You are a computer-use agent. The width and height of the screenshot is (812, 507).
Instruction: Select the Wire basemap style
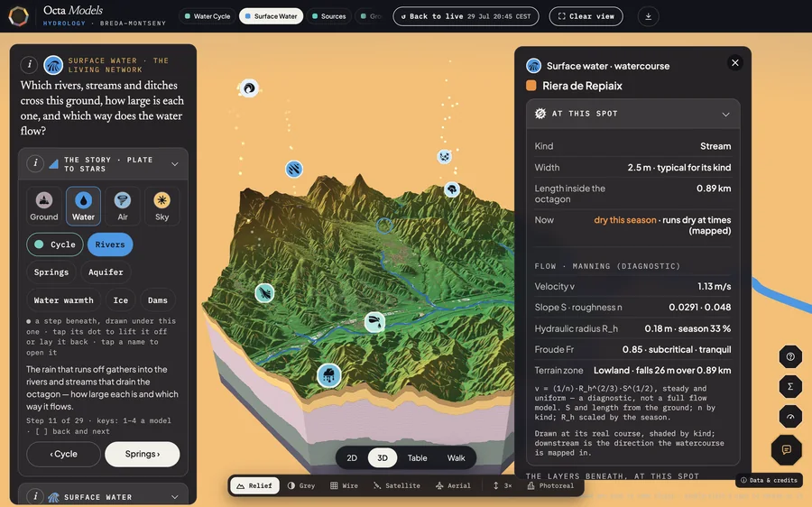pos(345,485)
